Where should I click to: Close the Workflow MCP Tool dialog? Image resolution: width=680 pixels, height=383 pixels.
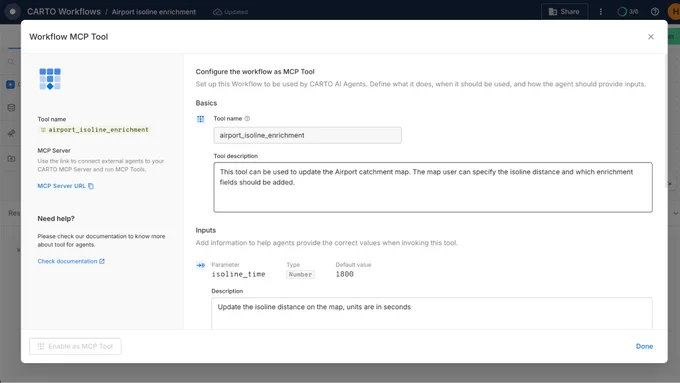click(x=651, y=37)
